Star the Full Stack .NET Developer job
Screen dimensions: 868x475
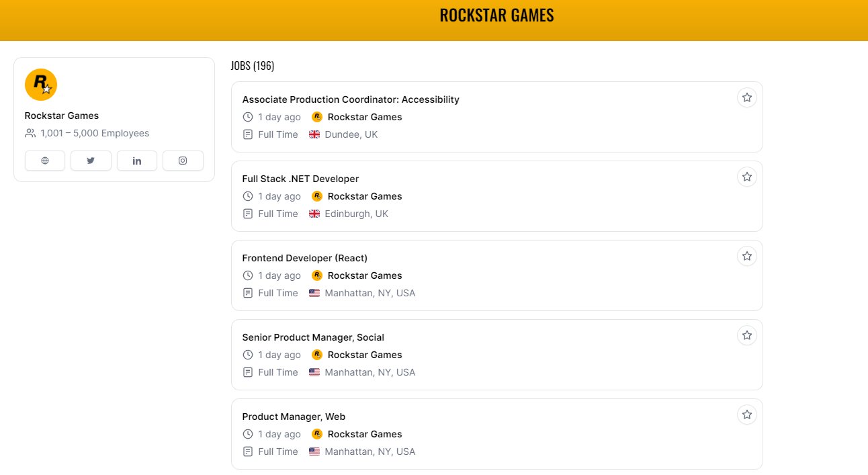pyautogui.click(x=746, y=177)
